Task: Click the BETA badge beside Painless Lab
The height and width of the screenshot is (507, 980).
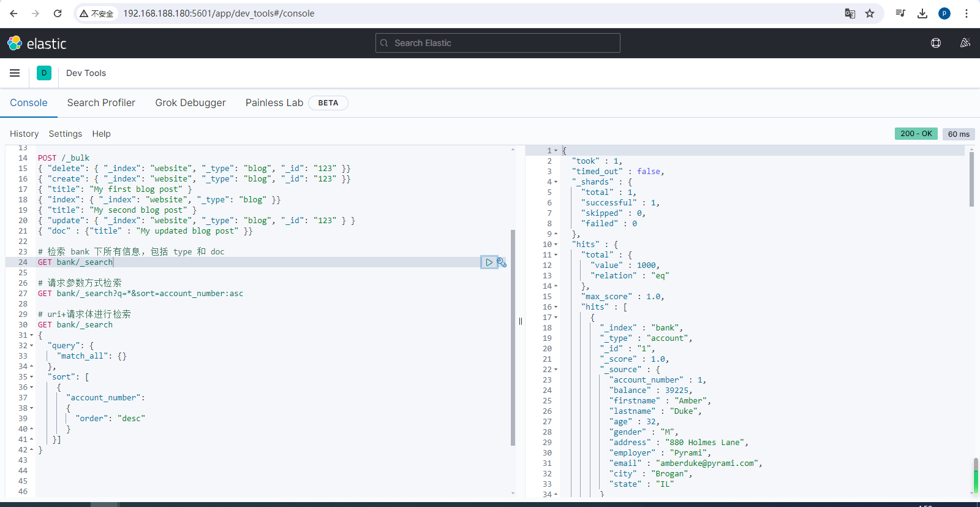Action: pyautogui.click(x=328, y=103)
